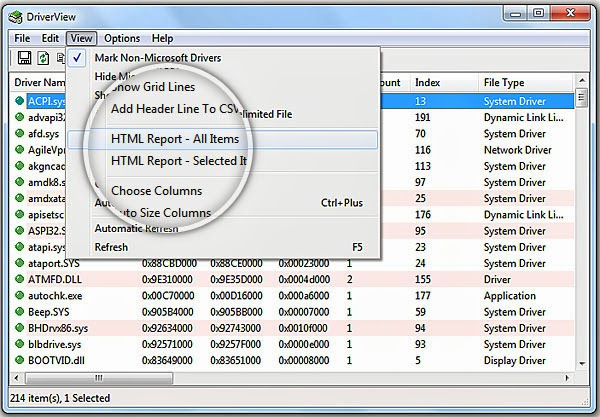The height and width of the screenshot is (417, 600).
Task: Click the green icon beside the AgileVpn row
Action: click(x=20, y=149)
